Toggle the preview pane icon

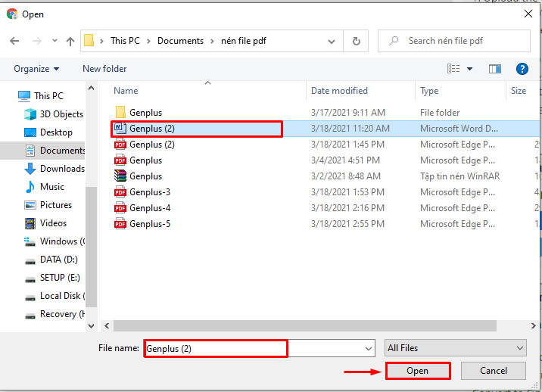494,69
